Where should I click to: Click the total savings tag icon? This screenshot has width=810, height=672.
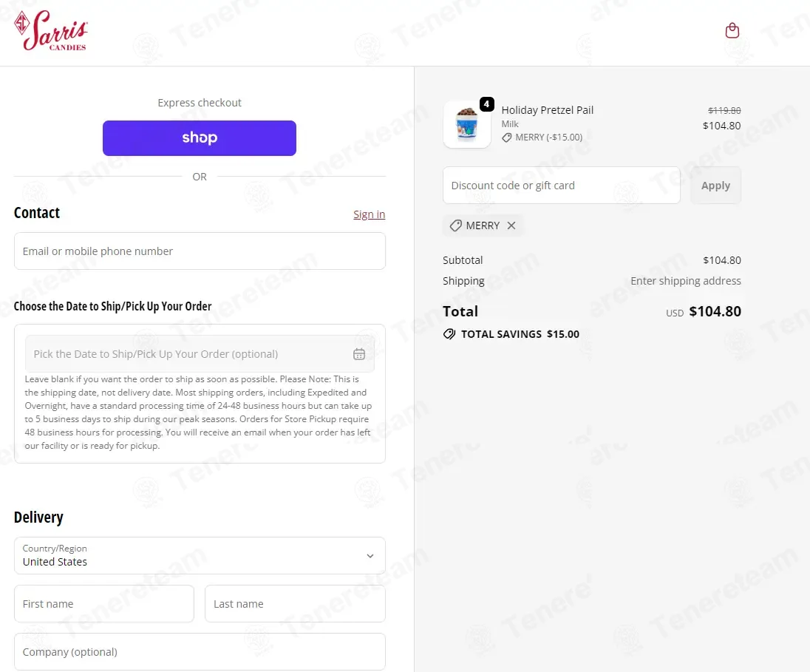[x=449, y=334]
